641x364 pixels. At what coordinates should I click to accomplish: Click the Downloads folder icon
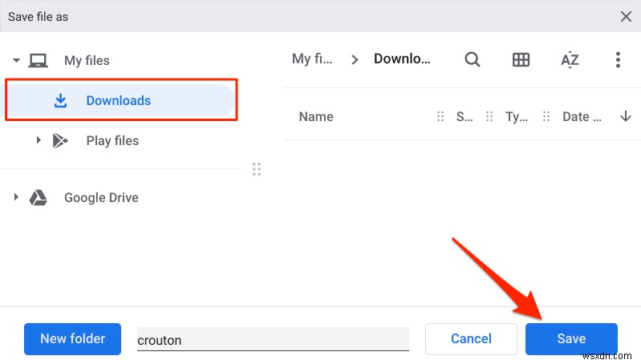pos(60,101)
